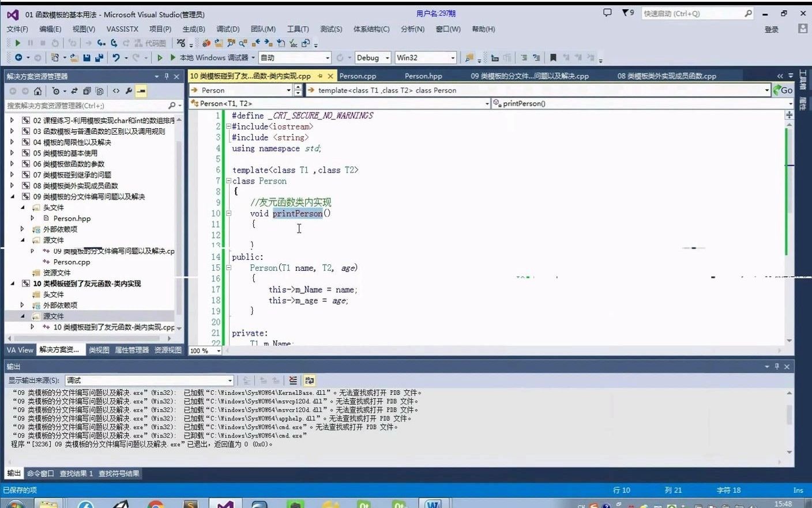The width and height of the screenshot is (812, 508).
Task: Open the 文件(F) menu
Action: pyautogui.click(x=17, y=29)
